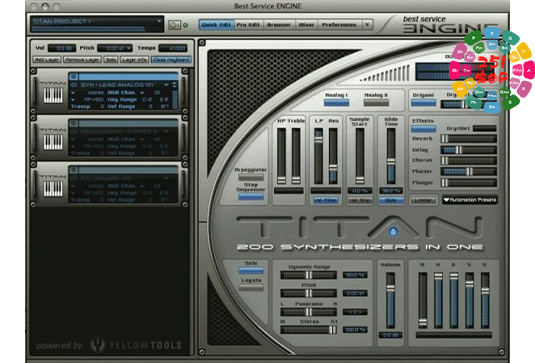The height and width of the screenshot is (363, 535).
Task: Click the Remove Layer button
Action: [82, 60]
